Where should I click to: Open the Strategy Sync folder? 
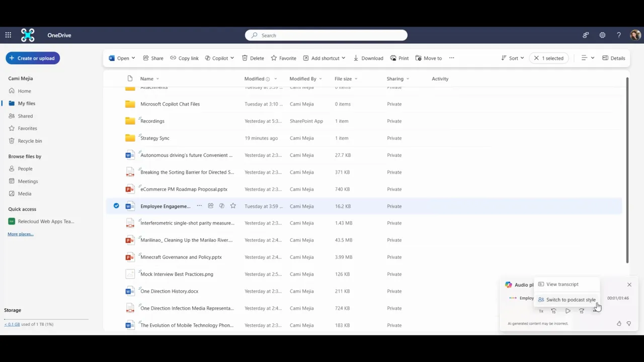[x=154, y=138]
